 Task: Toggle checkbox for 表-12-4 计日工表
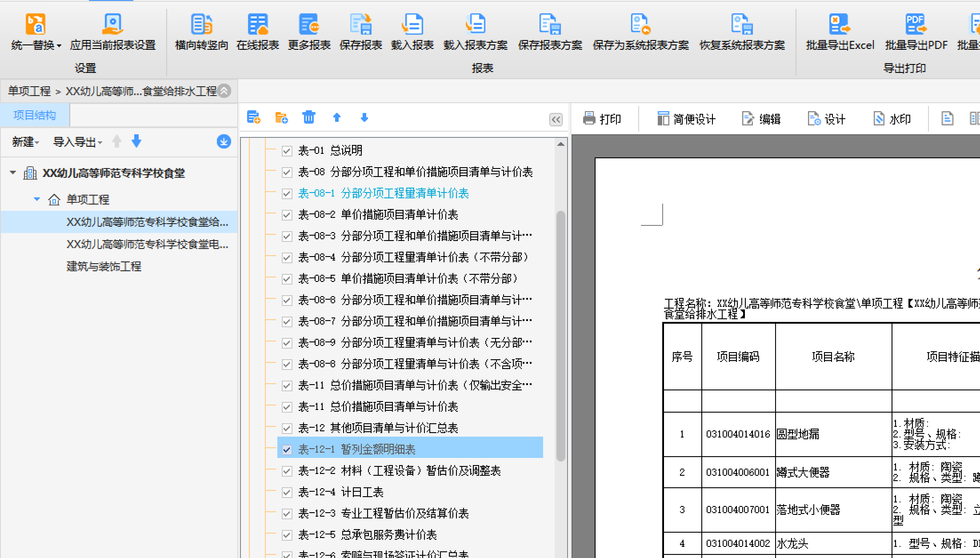(287, 492)
